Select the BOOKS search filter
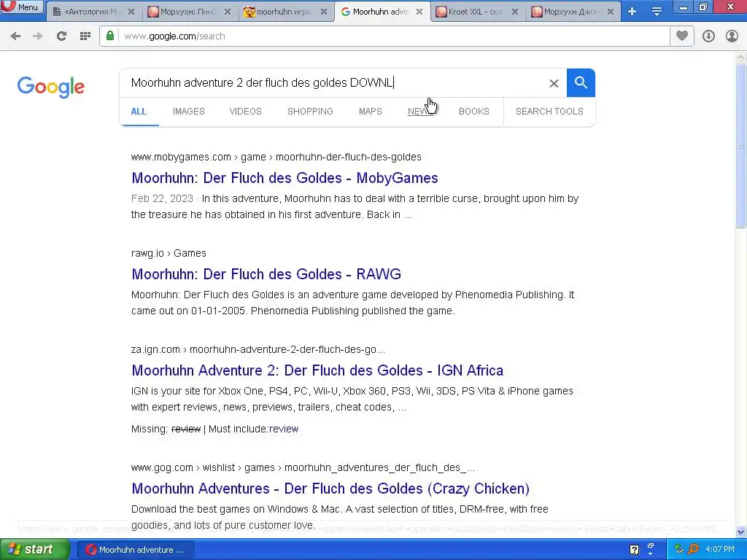Image resolution: width=747 pixels, height=560 pixels. coord(474,112)
